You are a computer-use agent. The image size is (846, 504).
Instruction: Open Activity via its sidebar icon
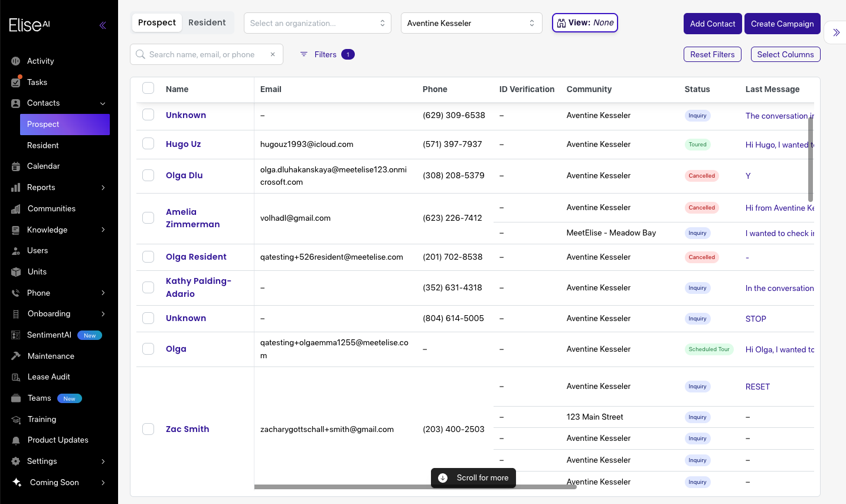click(16, 61)
